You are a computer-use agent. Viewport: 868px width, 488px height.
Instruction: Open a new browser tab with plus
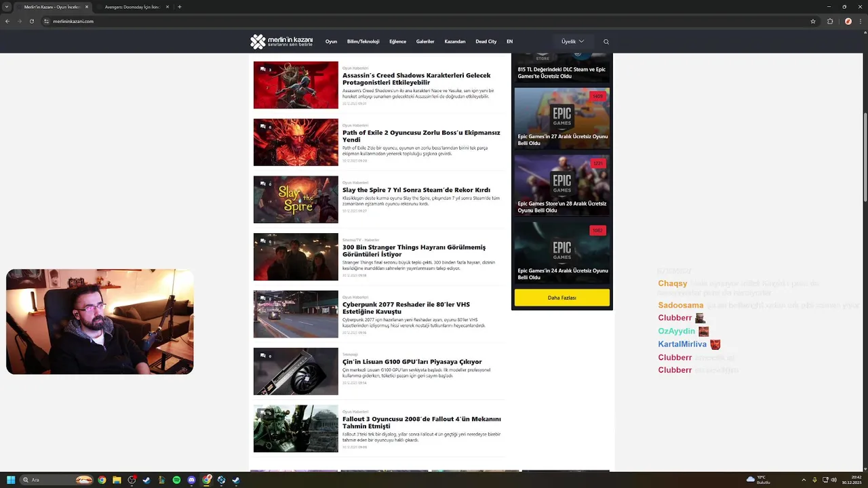click(x=179, y=7)
